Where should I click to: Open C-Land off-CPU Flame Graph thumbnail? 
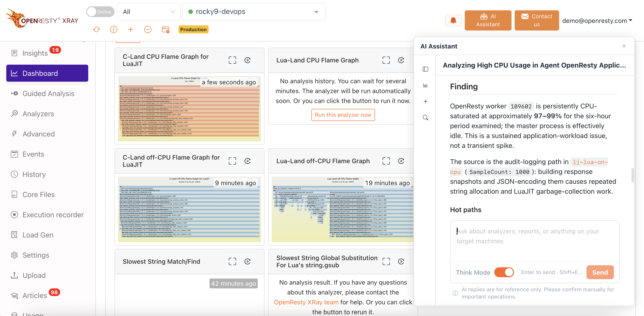pos(189,209)
